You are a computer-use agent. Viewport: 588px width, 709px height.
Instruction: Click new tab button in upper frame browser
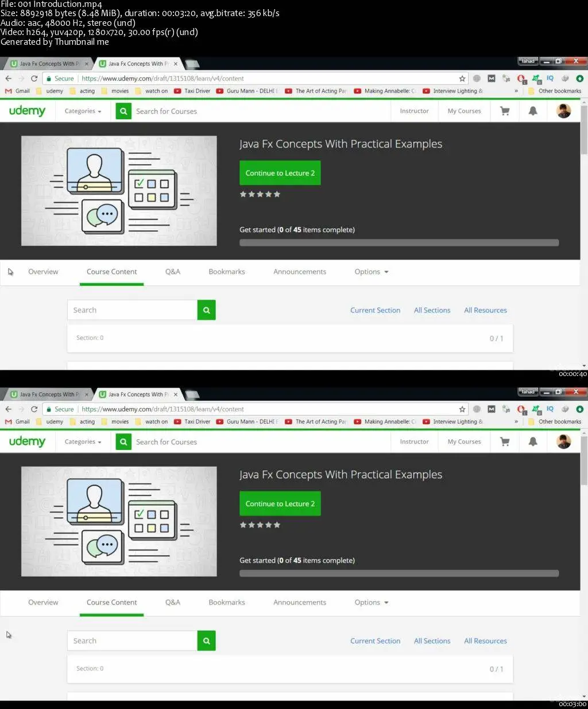(x=192, y=64)
